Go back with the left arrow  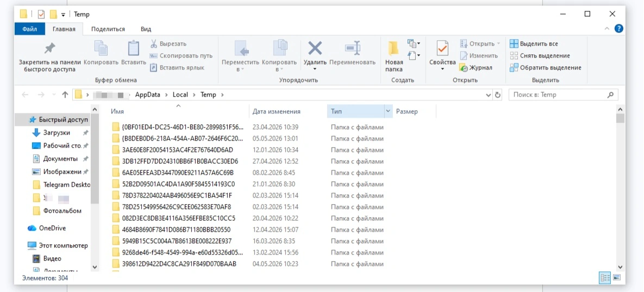coord(25,95)
